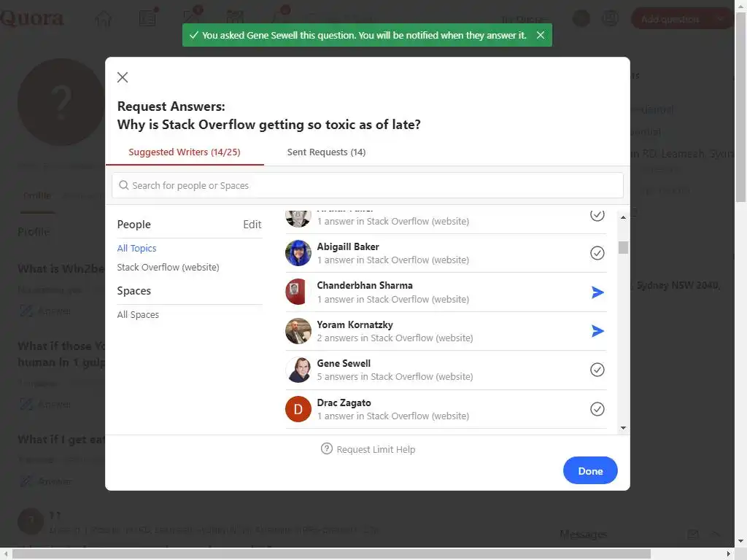The width and height of the screenshot is (747, 560).
Task: Click the checkmark beside Gene Sewell
Action: (597, 370)
